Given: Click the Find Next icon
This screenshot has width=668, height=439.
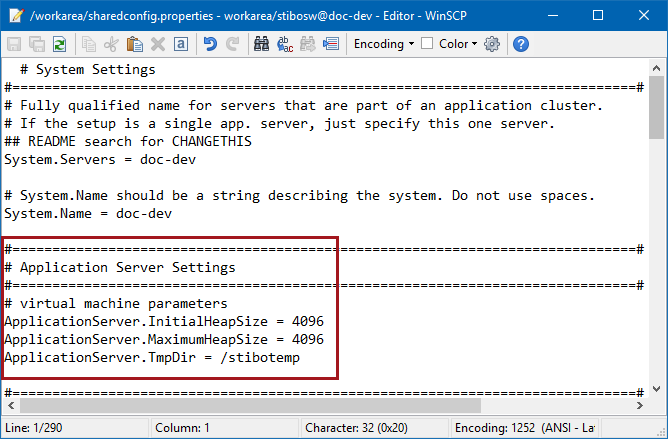Looking at the screenshot, I should [308, 44].
